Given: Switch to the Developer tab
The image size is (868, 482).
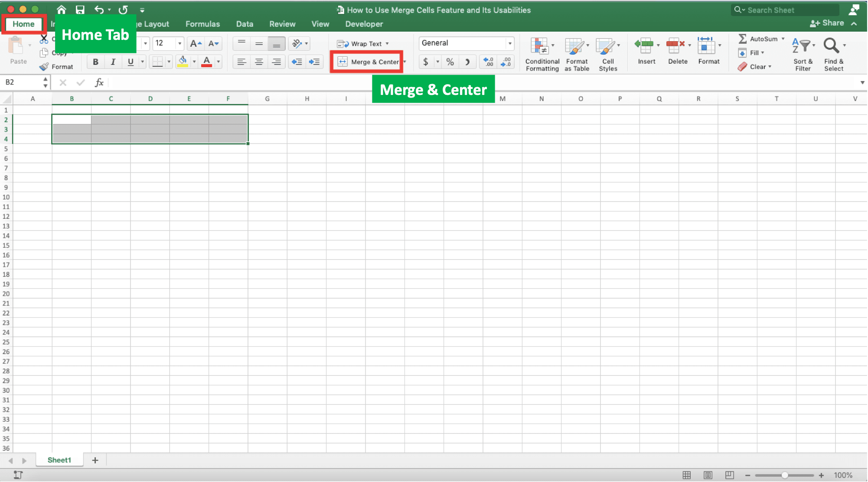Looking at the screenshot, I should [364, 24].
